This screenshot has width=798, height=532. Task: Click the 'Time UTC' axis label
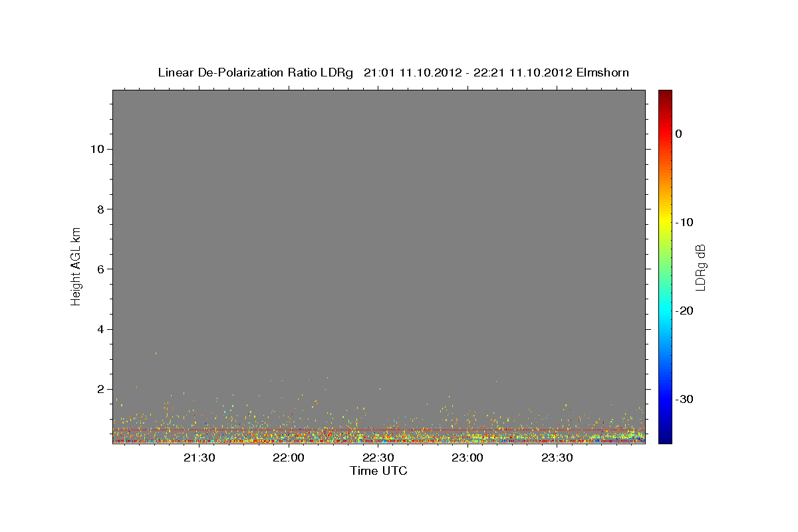point(378,471)
